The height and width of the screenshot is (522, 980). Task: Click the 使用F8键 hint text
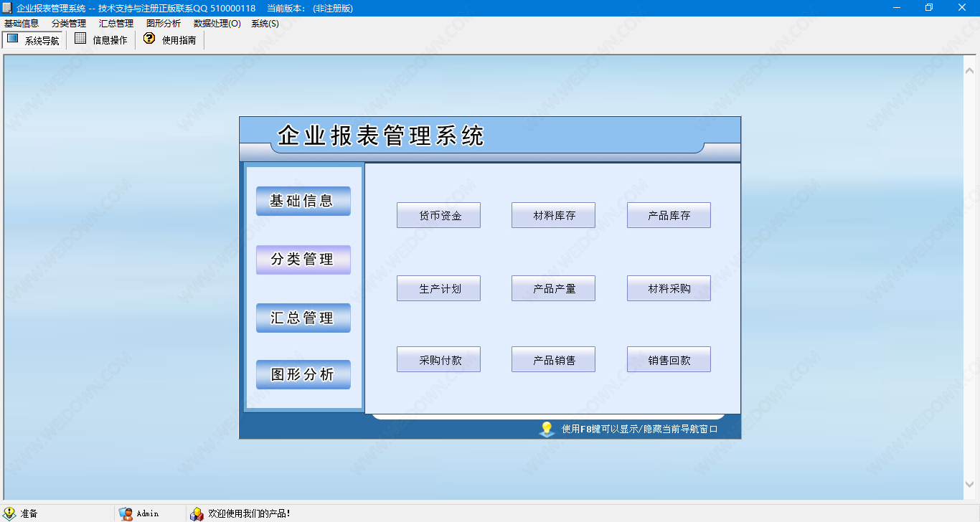click(639, 430)
